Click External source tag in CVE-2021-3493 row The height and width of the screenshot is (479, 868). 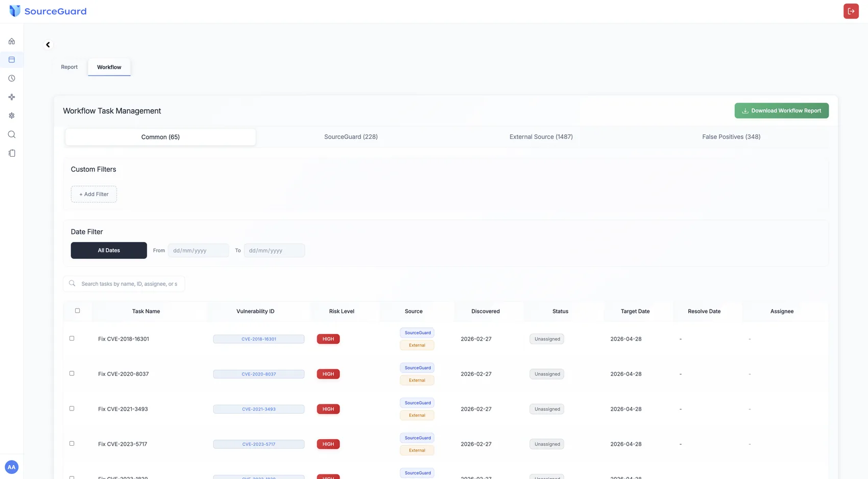click(x=417, y=415)
